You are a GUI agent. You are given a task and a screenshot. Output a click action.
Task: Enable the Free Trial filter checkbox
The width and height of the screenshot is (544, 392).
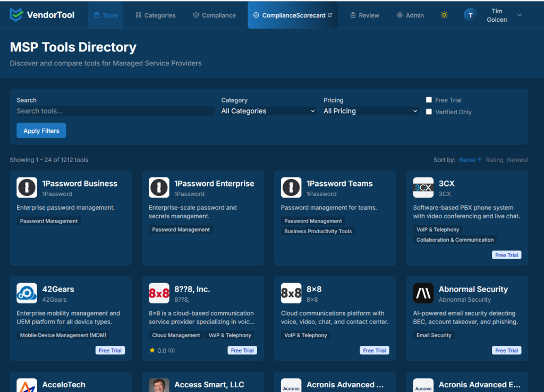click(x=429, y=99)
